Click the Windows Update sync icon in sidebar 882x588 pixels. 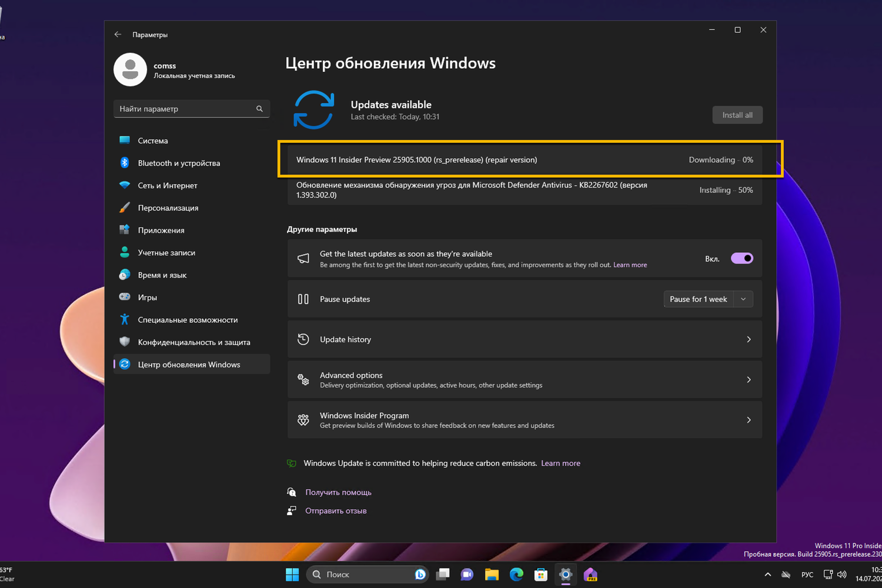(125, 364)
